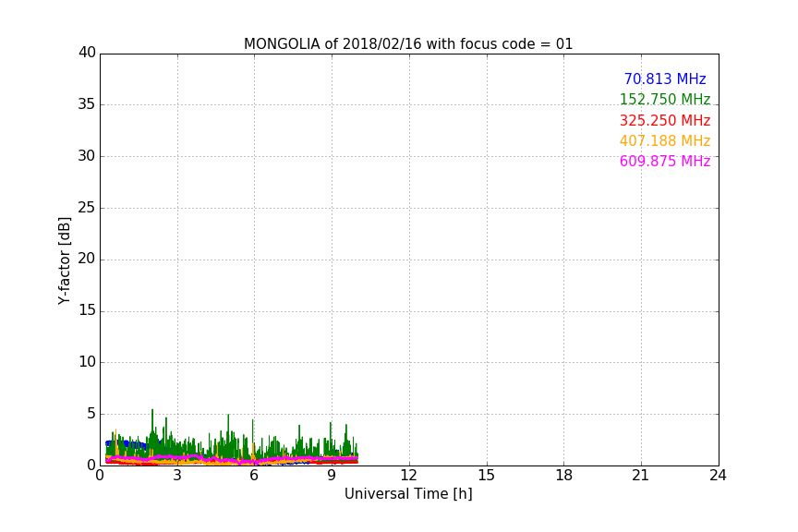
Task: Click the y-axis tick value 25
Action: point(87,208)
